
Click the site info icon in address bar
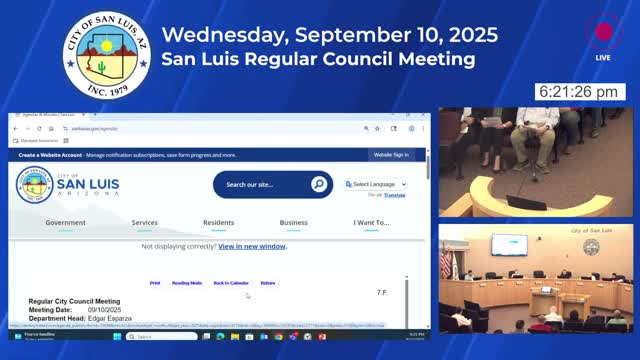tap(65, 129)
